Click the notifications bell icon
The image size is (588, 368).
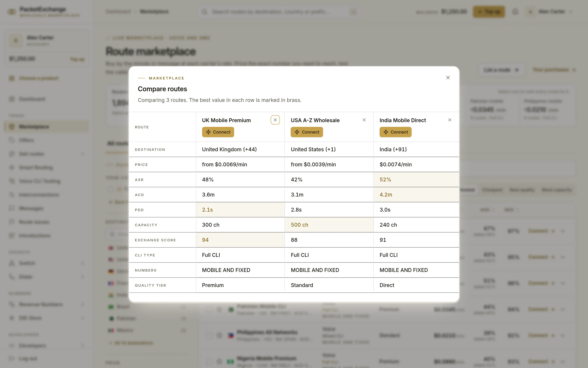point(515,11)
